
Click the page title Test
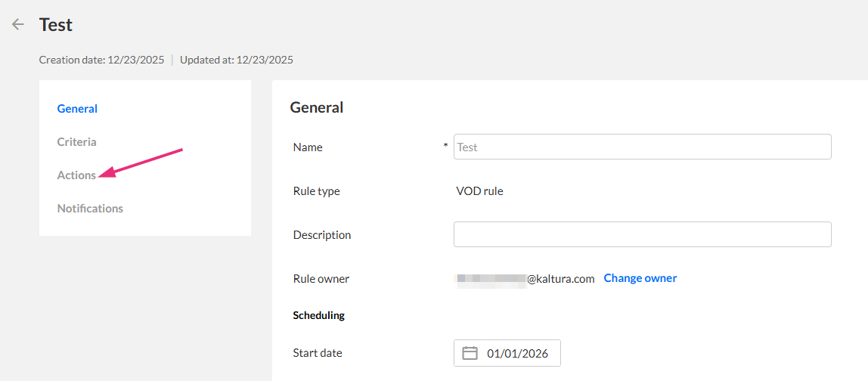(x=56, y=25)
